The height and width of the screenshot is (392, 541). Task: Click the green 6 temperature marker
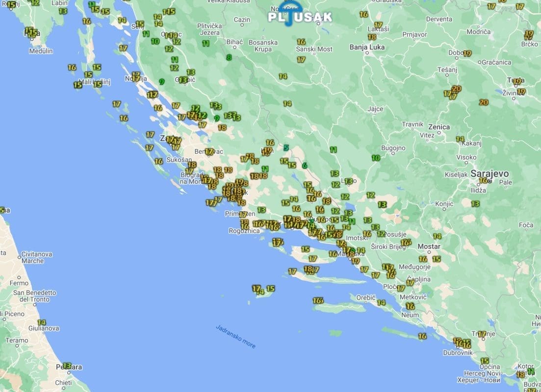coord(305,166)
